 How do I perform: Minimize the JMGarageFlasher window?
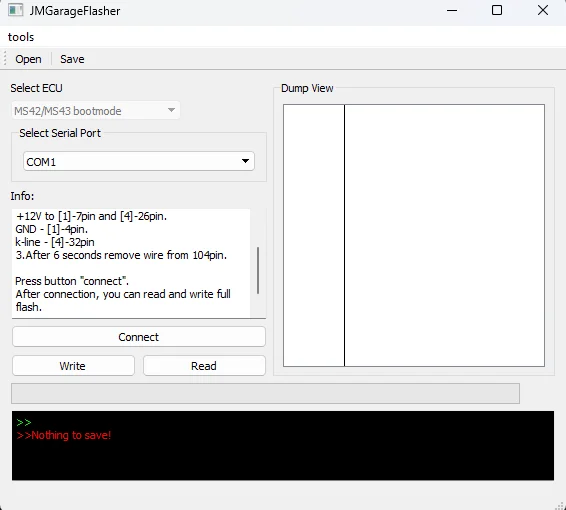[x=452, y=10]
